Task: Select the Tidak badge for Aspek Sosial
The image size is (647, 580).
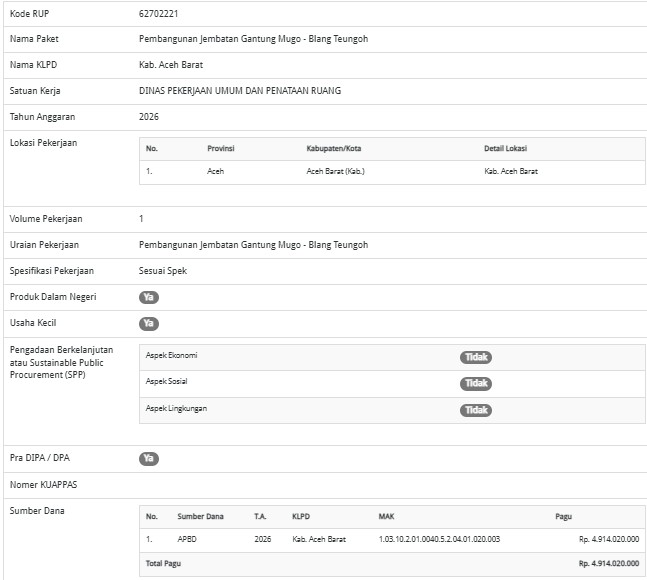Action: (476, 383)
